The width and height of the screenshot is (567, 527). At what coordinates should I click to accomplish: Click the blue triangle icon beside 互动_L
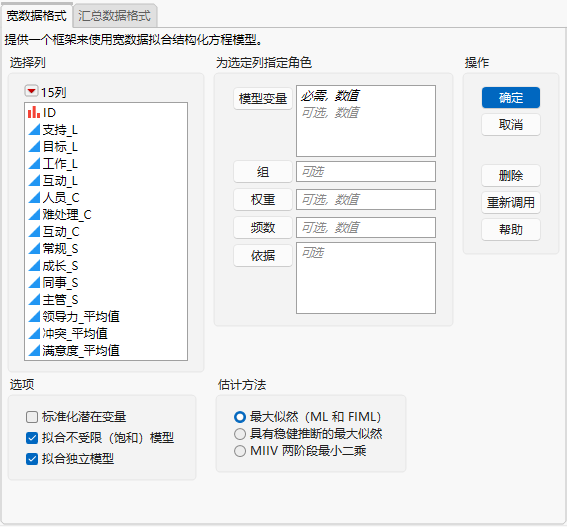34,180
